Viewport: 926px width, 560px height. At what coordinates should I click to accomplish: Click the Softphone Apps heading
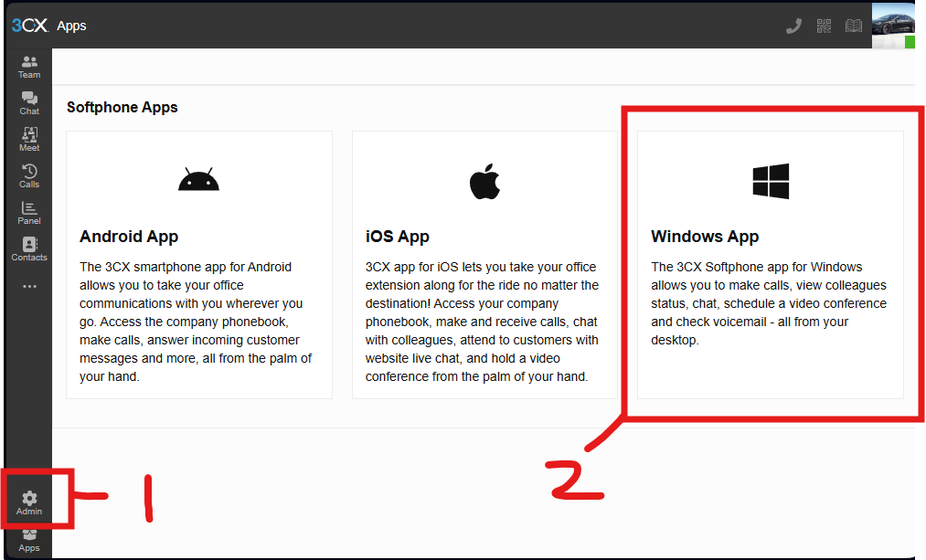point(122,108)
